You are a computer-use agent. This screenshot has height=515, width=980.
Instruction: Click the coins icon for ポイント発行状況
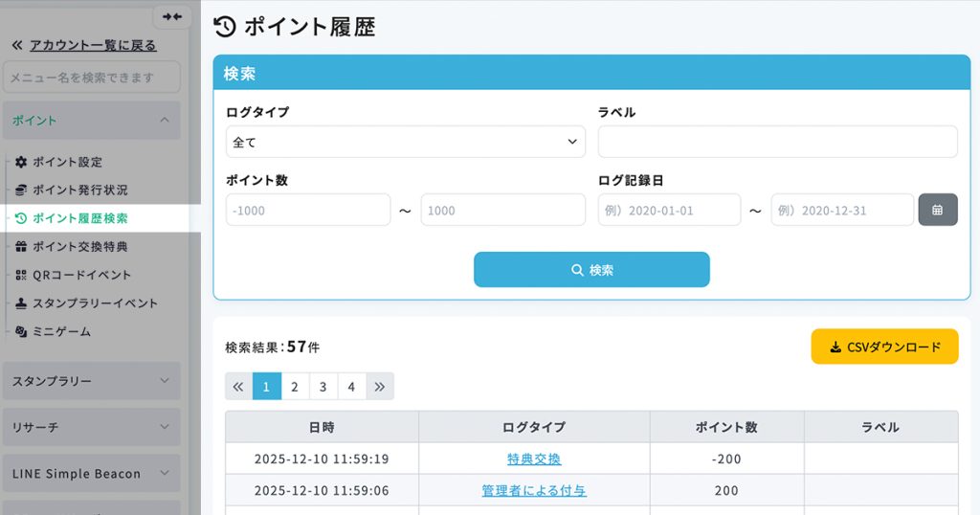(21, 190)
